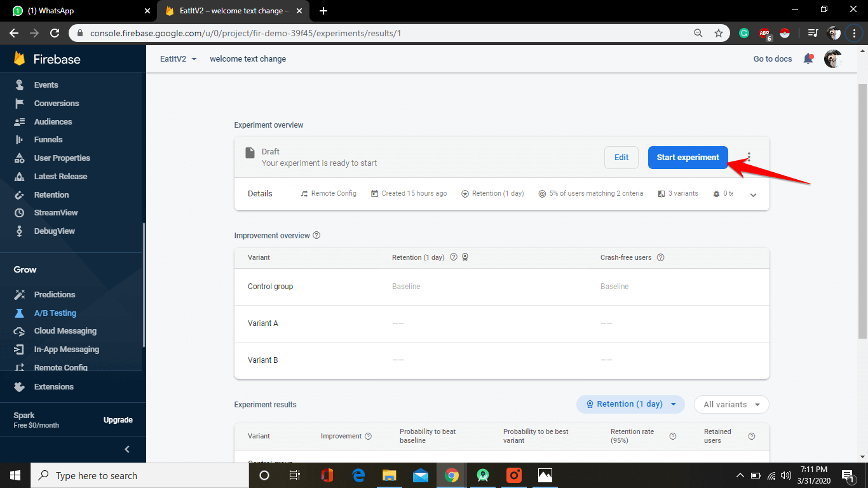This screenshot has height=488, width=868.
Task: Open the Firebase account avatar
Action: (833, 58)
